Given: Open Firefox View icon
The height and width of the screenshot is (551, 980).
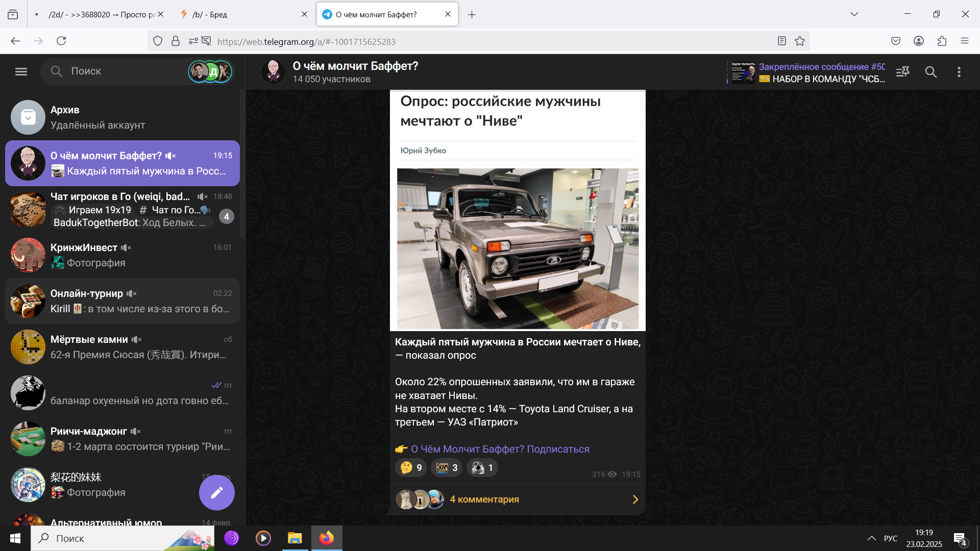Looking at the screenshot, I should pos(13,15).
